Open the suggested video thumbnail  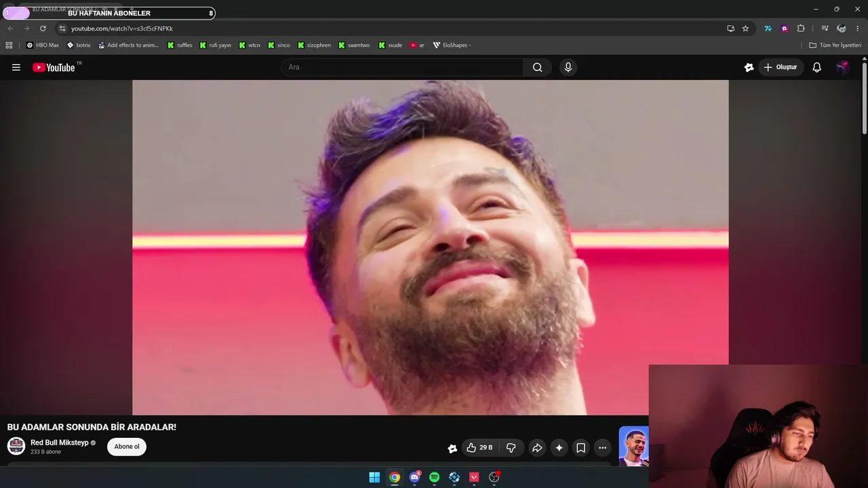pos(633,446)
